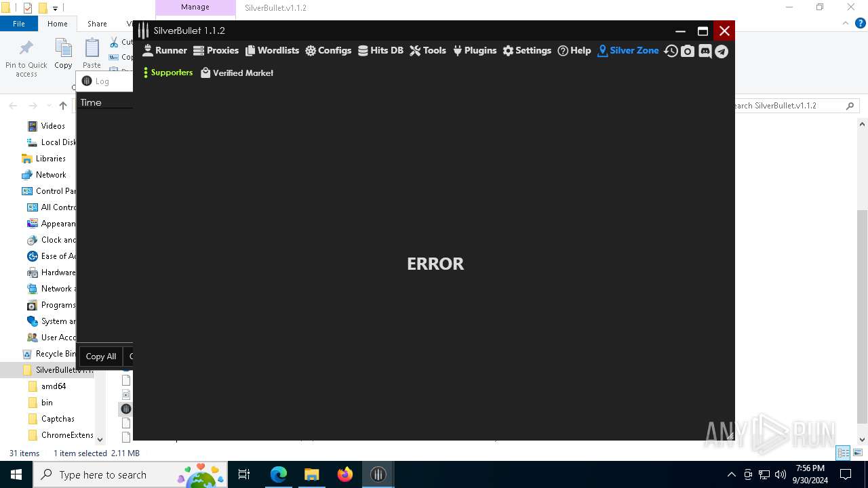Viewport: 868px width, 488px height.
Task: Select the Home ribbon tab
Action: point(58,24)
